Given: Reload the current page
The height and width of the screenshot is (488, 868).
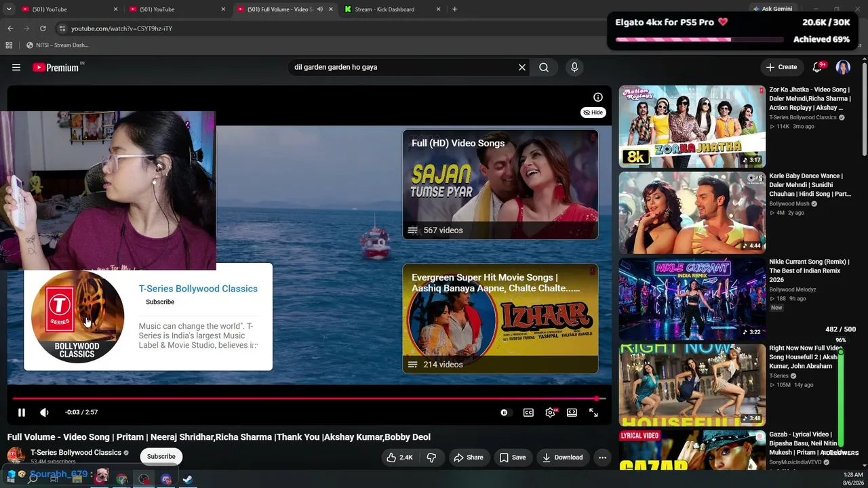Looking at the screenshot, I should (x=43, y=28).
